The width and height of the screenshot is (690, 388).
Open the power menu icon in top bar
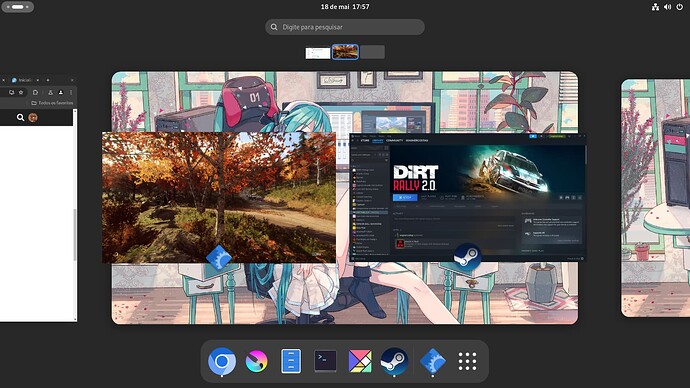[x=680, y=7]
